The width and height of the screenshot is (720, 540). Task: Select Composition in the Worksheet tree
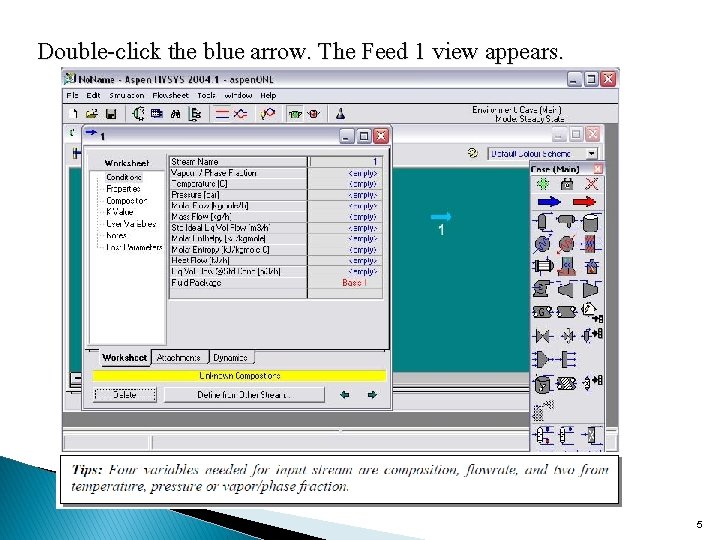tap(126, 201)
